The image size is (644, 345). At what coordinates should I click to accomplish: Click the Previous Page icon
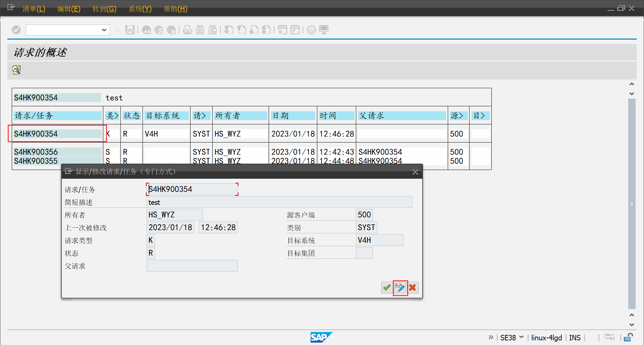[x=241, y=30]
